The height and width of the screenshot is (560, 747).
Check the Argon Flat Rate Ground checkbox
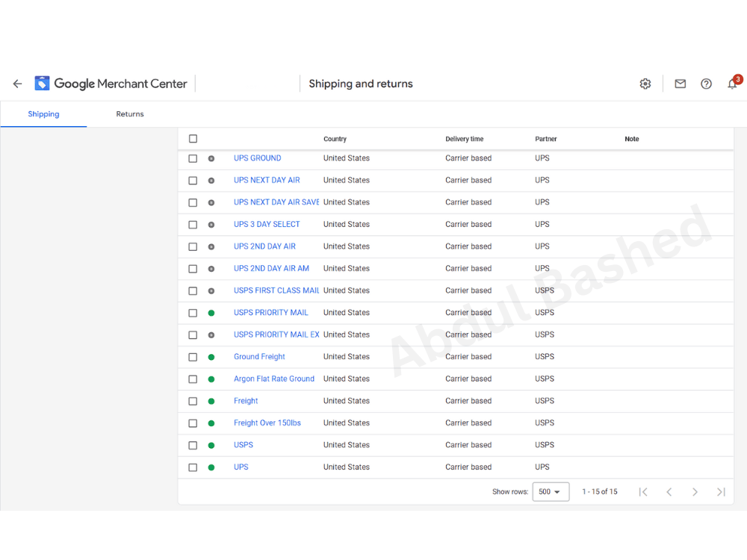[x=193, y=379]
